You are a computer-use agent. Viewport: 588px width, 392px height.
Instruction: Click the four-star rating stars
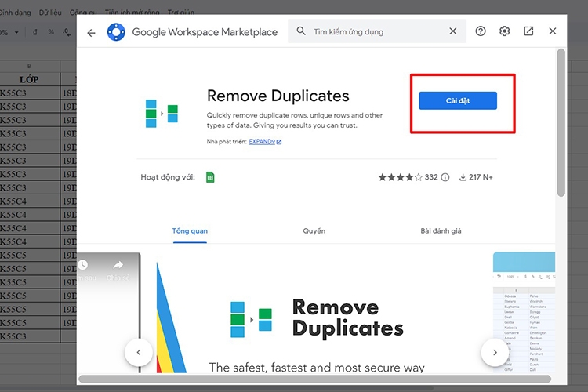400,177
